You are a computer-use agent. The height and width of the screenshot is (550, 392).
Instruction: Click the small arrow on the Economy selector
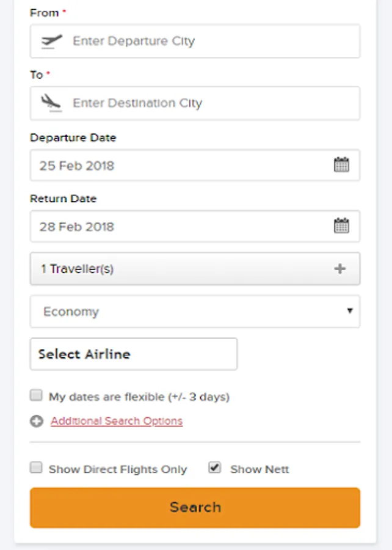pyautogui.click(x=350, y=311)
